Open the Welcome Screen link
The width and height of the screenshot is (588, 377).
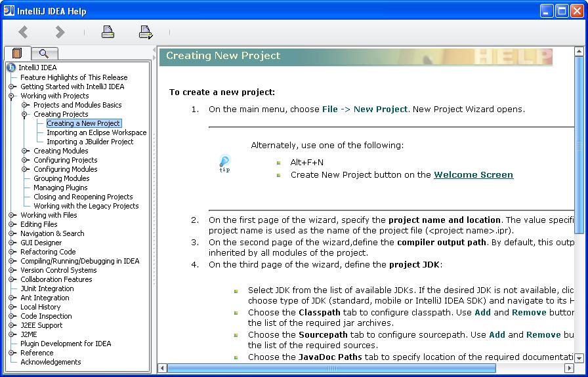[473, 175]
